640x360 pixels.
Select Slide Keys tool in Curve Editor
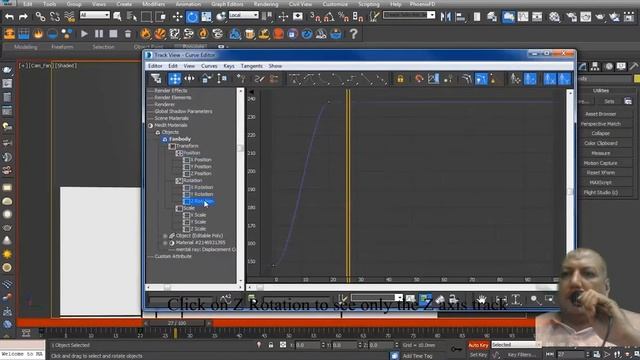coord(190,78)
